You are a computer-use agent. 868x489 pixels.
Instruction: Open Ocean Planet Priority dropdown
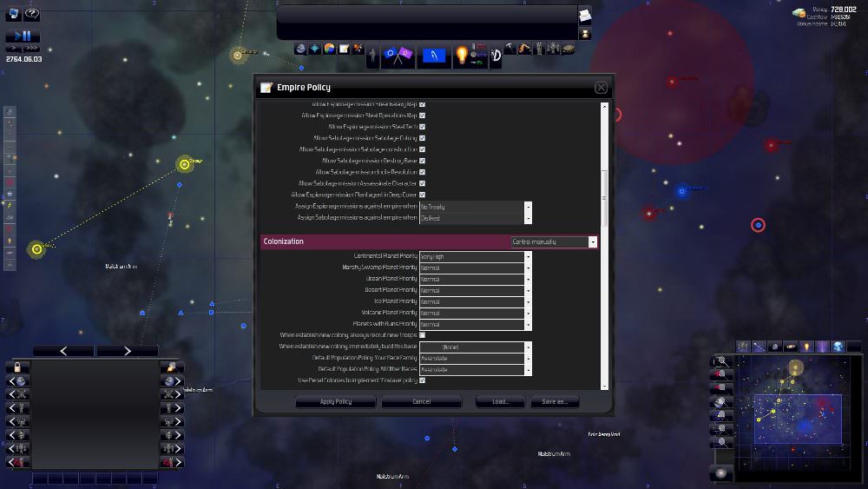[x=476, y=279]
